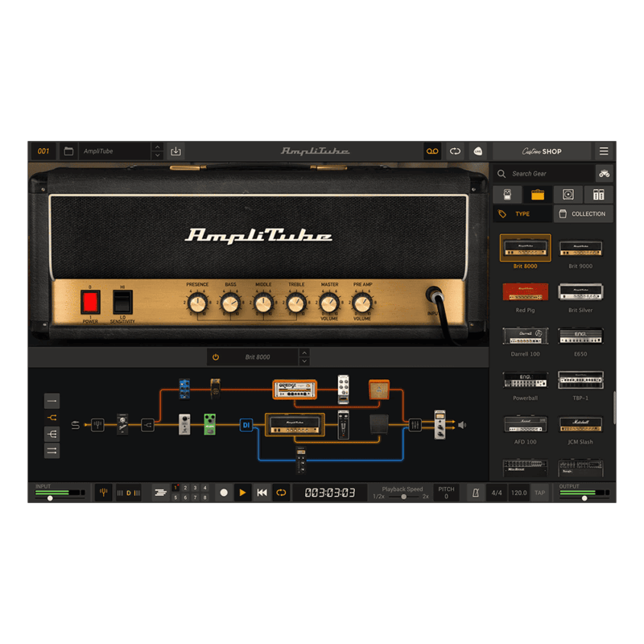Image resolution: width=644 pixels, height=644 pixels.
Task: Select the Orange amp in signal chain
Action: (295, 390)
